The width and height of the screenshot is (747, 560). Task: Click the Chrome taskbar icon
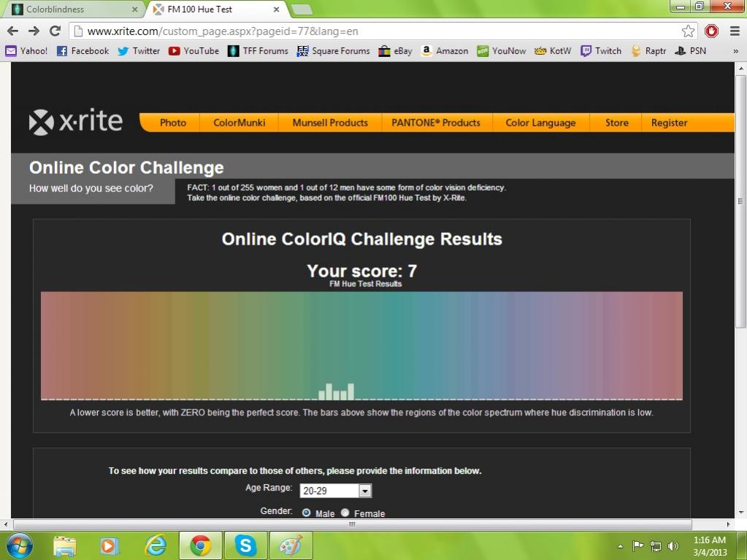pyautogui.click(x=201, y=545)
